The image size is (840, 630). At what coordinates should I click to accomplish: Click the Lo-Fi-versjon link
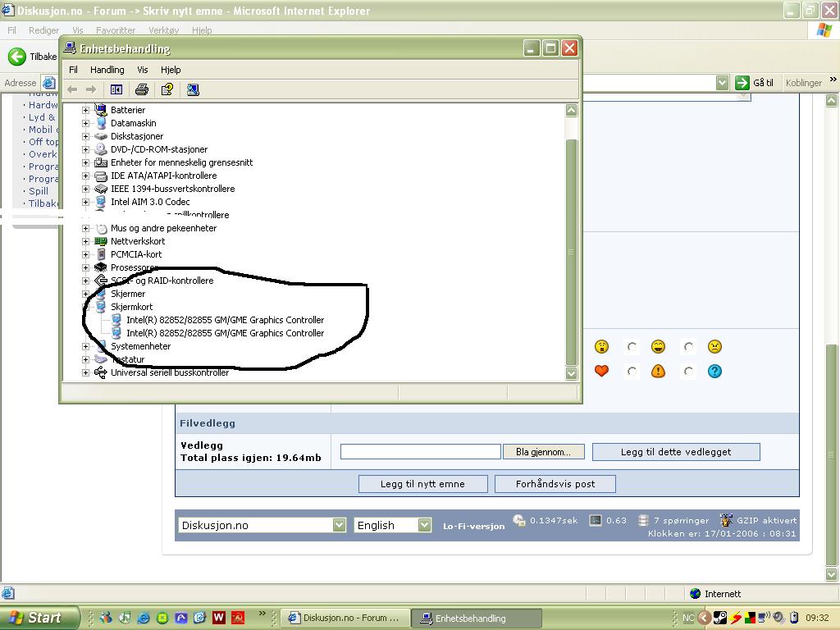coord(473,526)
